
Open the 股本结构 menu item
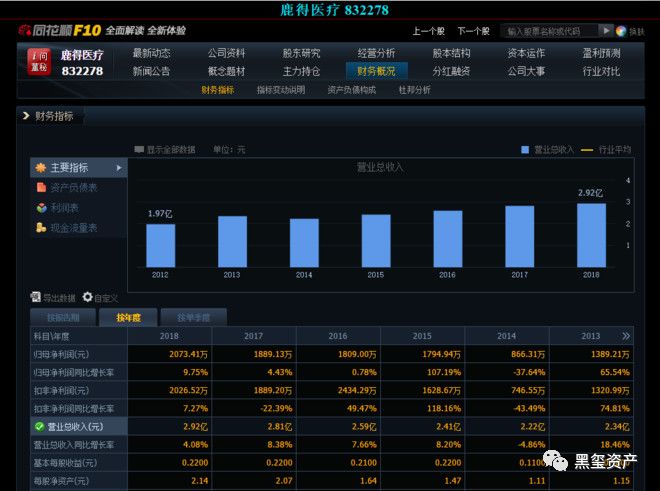pos(451,53)
